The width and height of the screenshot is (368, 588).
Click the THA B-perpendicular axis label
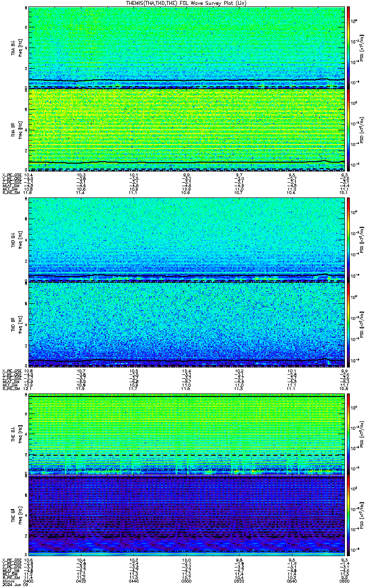click(14, 48)
